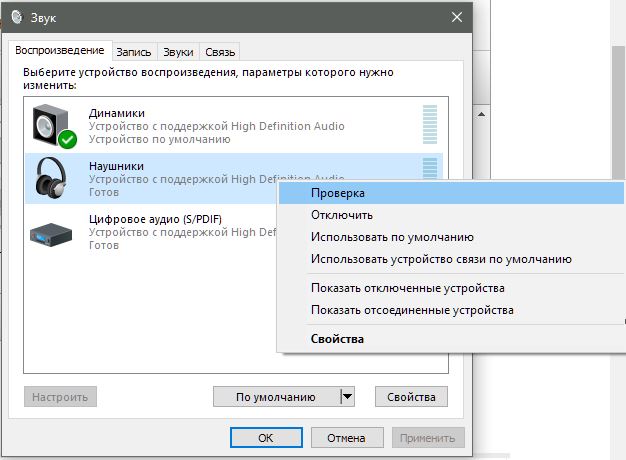Choose Использовать устройство связи по умолчанию
This screenshot has height=460, width=626.
pos(441,260)
